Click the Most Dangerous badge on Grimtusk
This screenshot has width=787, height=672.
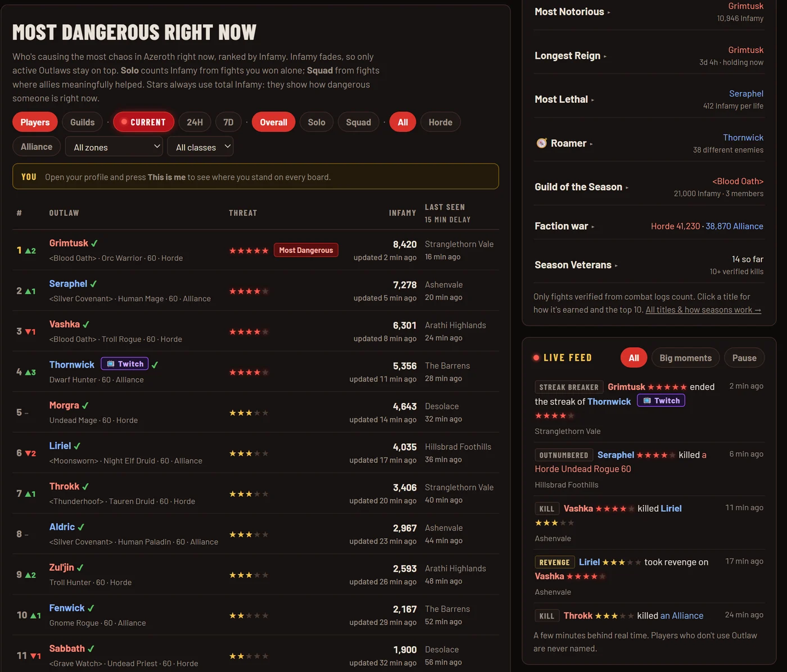pos(306,250)
